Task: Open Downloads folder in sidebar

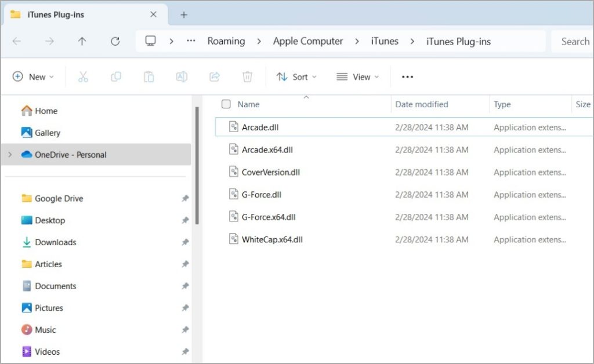Action: tap(55, 242)
